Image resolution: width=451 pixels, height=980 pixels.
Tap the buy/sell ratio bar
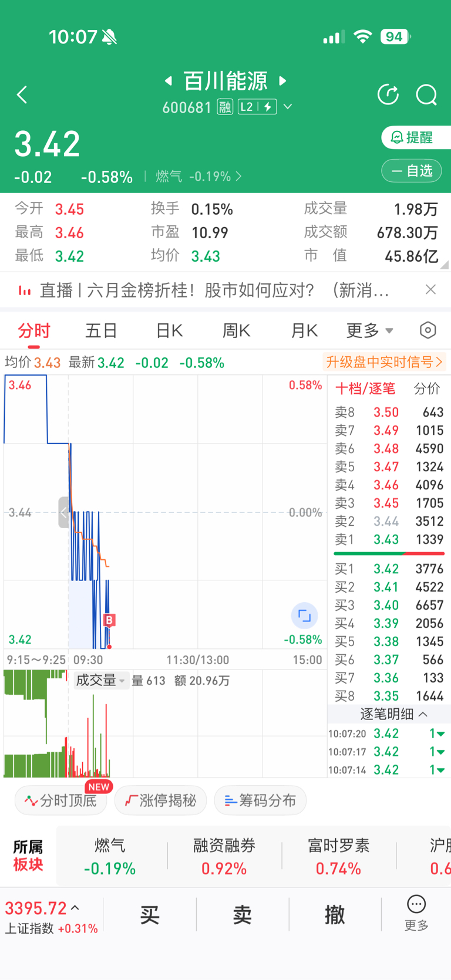pyautogui.click(x=389, y=553)
